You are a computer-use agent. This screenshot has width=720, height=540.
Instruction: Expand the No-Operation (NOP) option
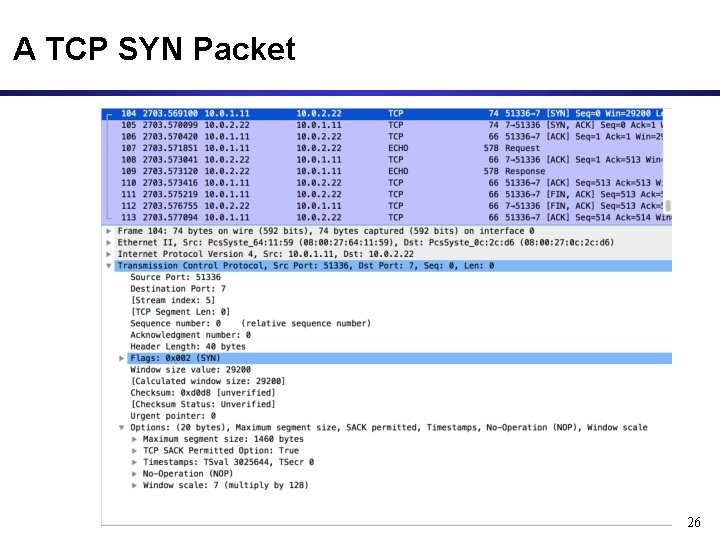134,473
